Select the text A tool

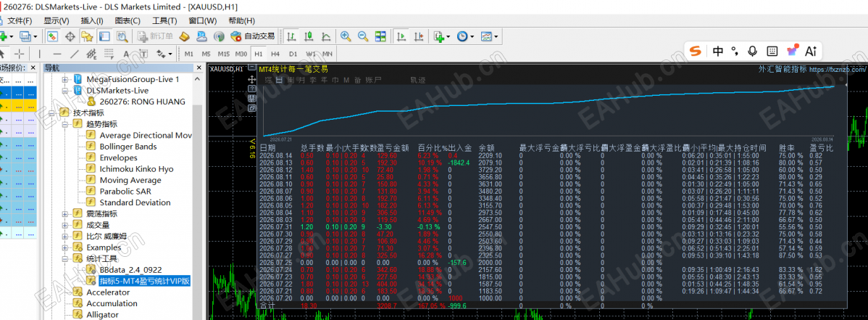click(x=126, y=54)
